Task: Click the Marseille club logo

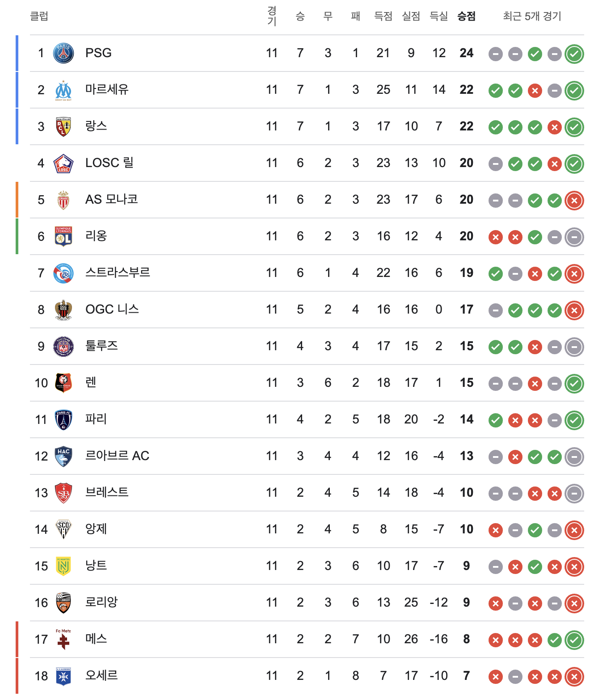Action: pos(63,90)
